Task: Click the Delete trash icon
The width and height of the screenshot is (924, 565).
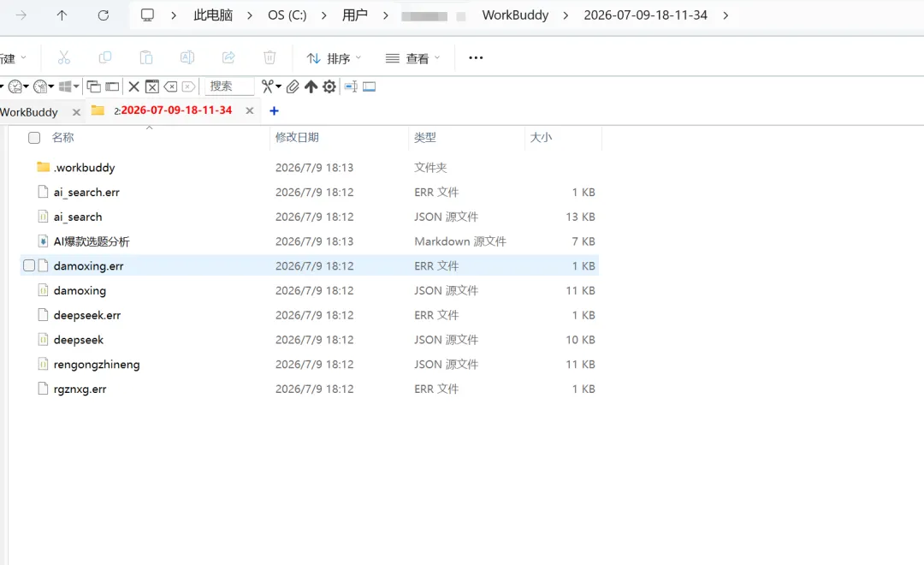Action: tap(269, 57)
